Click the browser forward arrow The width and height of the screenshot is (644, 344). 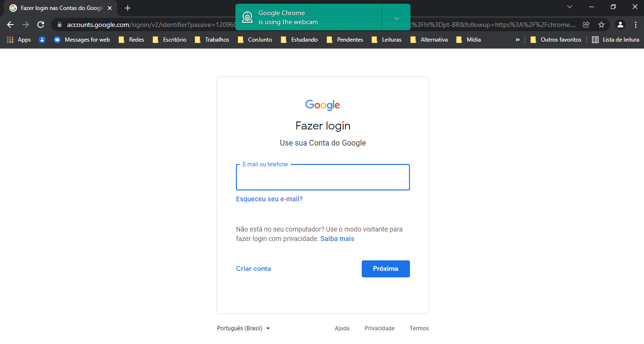[26, 25]
